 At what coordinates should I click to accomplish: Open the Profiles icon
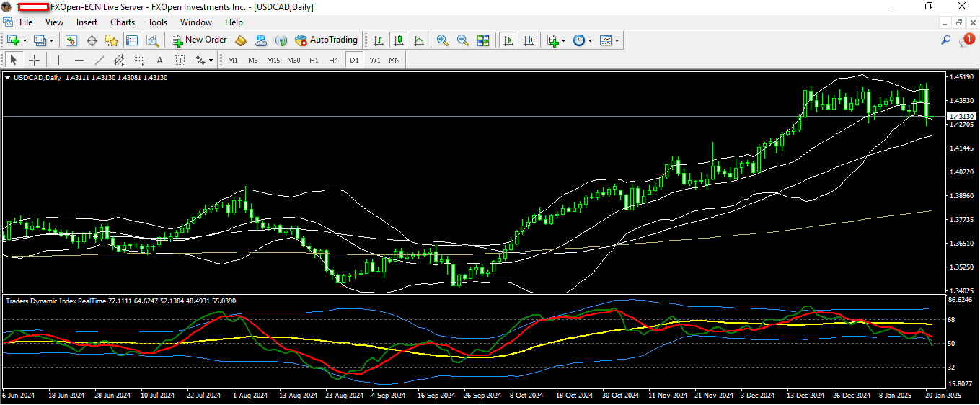(x=40, y=40)
